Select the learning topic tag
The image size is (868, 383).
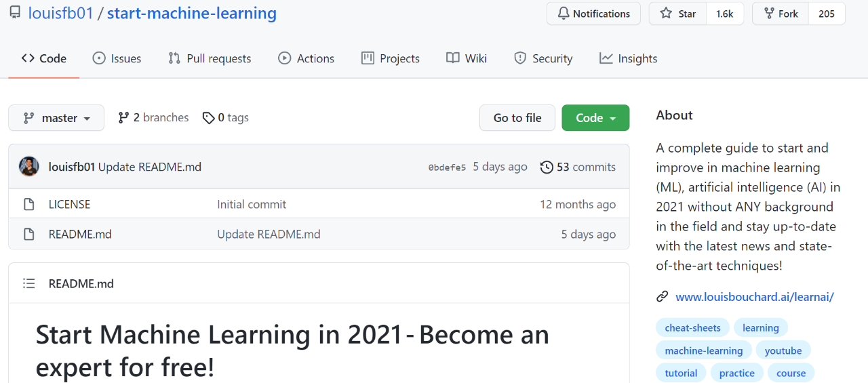[760, 328]
